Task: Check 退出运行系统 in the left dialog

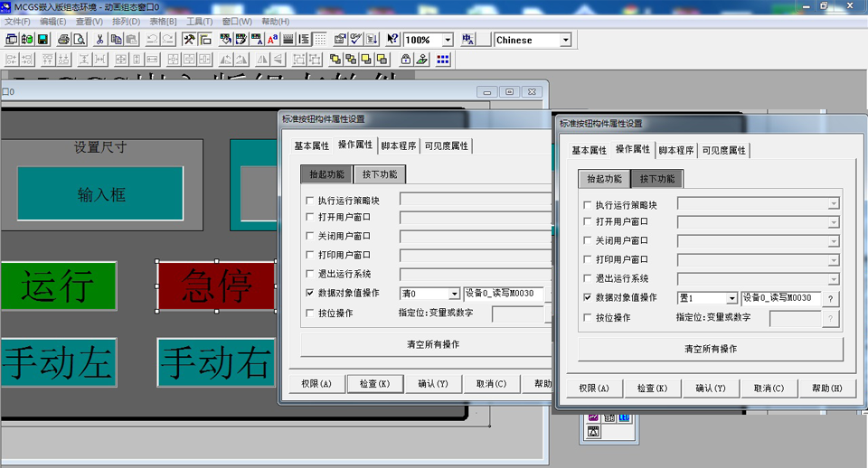Action: (x=311, y=274)
